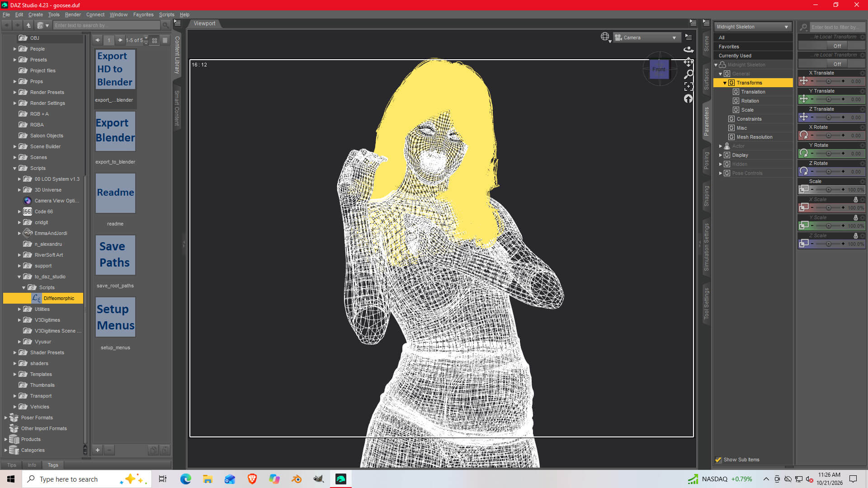Click the X Translate move handle icon
This screenshot has width=868, height=488.
click(x=804, y=81)
